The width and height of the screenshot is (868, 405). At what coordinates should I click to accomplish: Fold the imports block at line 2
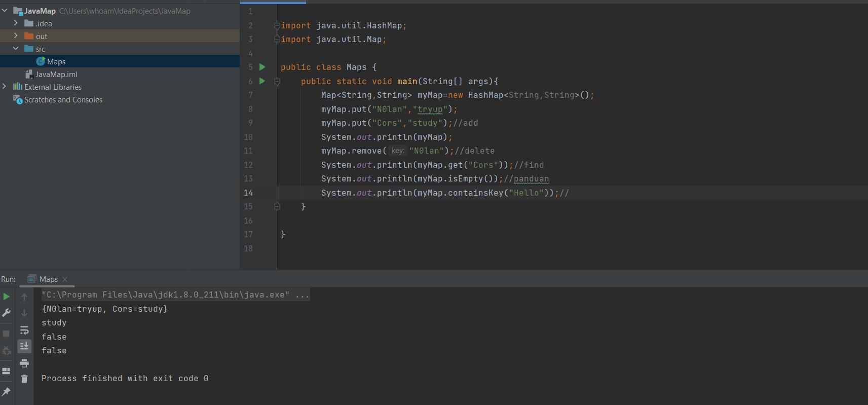tap(277, 25)
